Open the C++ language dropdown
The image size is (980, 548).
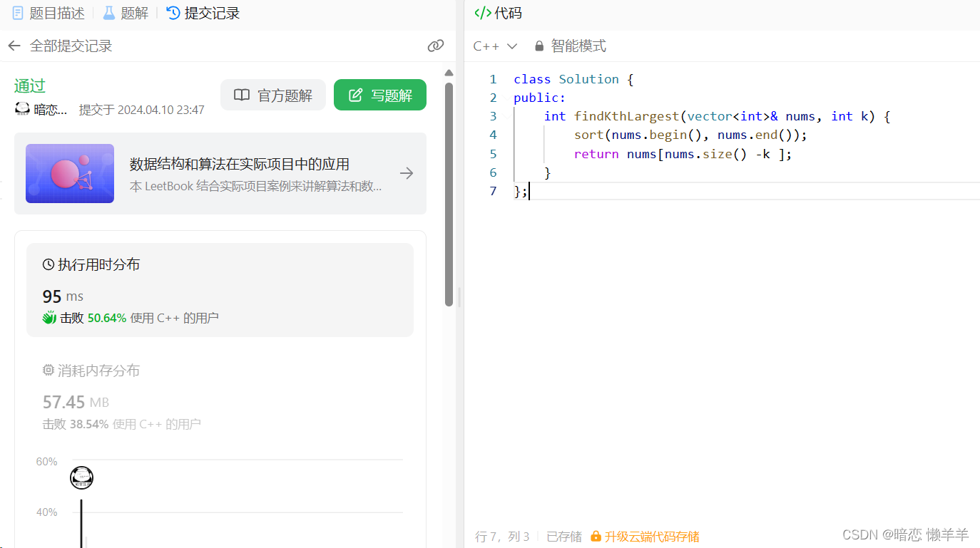(x=494, y=46)
